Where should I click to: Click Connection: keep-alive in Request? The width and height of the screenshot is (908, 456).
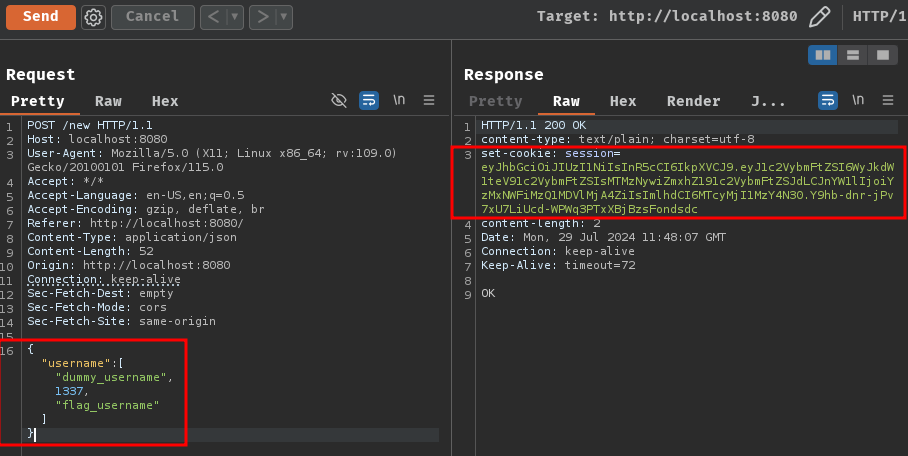point(104,279)
